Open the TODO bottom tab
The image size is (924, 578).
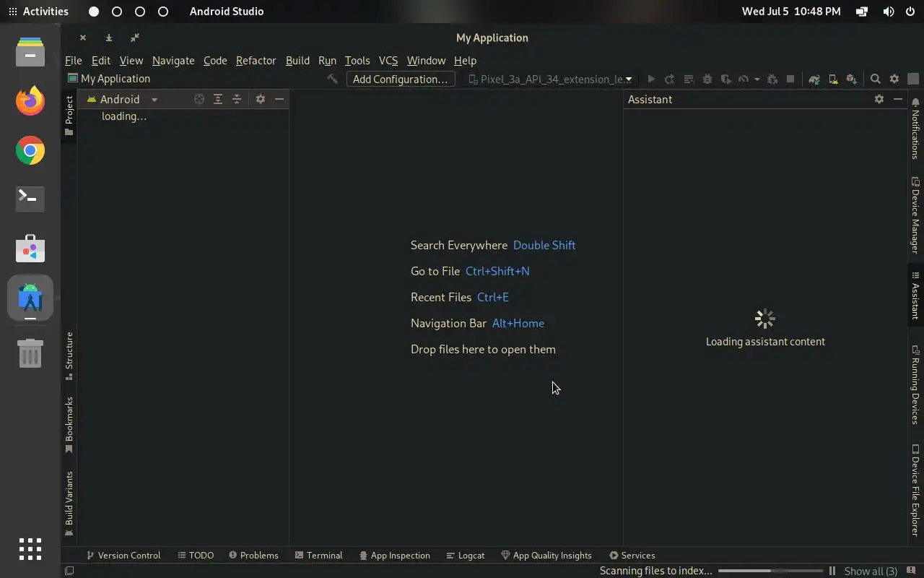(x=196, y=555)
